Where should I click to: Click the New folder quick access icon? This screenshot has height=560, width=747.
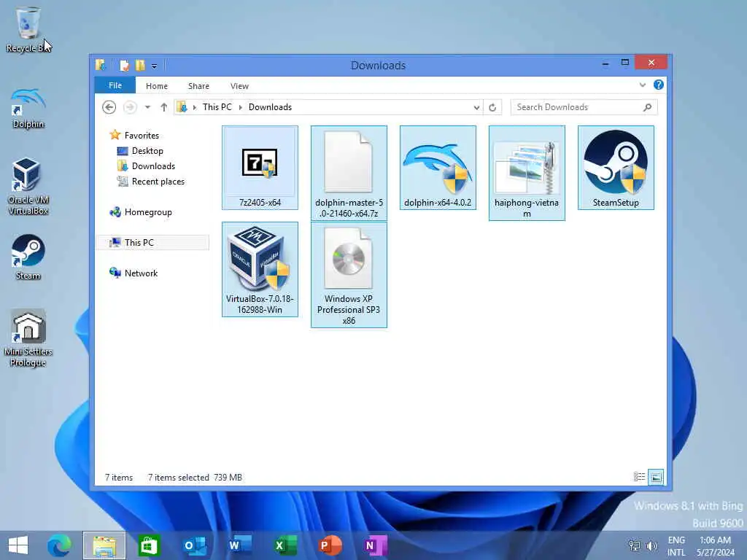[x=140, y=65]
